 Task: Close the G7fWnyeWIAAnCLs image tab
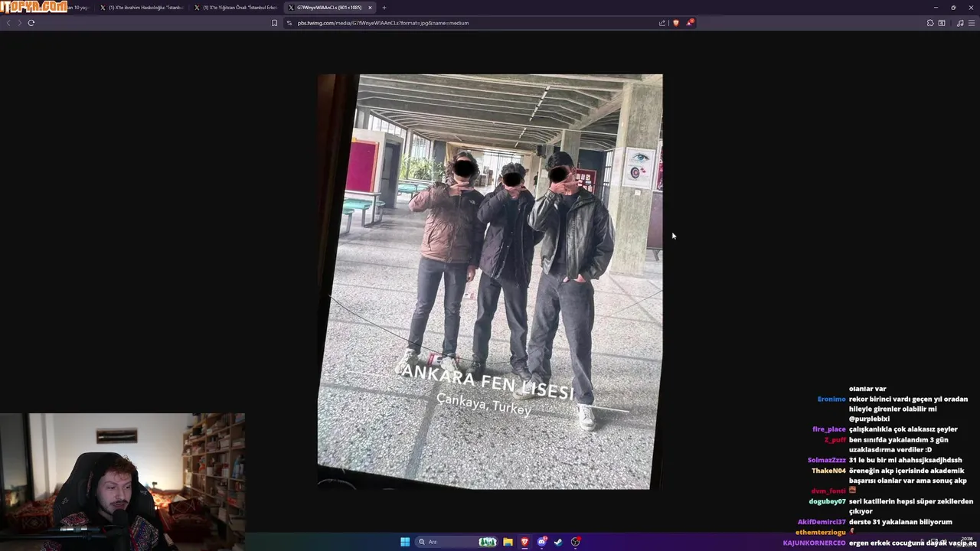pyautogui.click(x=370, y=8)
